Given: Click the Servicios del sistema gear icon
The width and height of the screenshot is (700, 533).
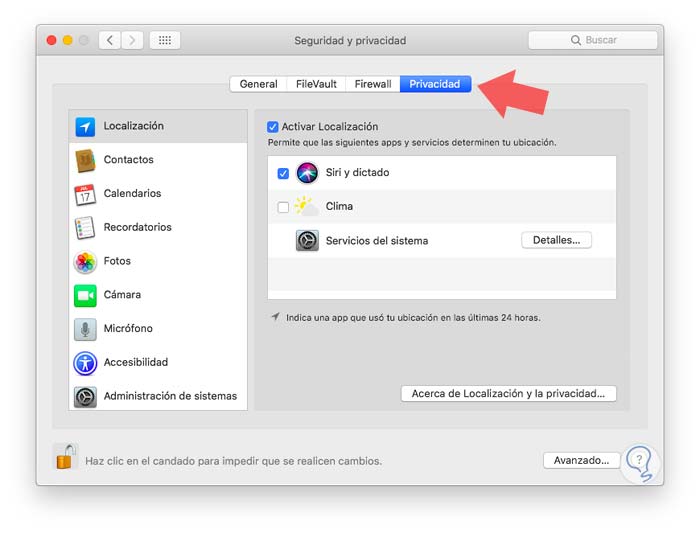Looking at the screenshot, I should point(307,241).
